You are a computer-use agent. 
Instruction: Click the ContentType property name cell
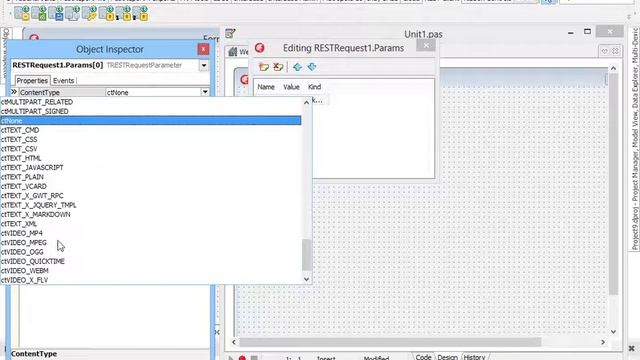tap(61, 92)
